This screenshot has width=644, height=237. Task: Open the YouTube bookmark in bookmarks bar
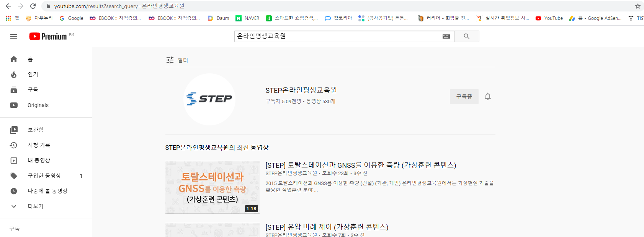(549, 18)
